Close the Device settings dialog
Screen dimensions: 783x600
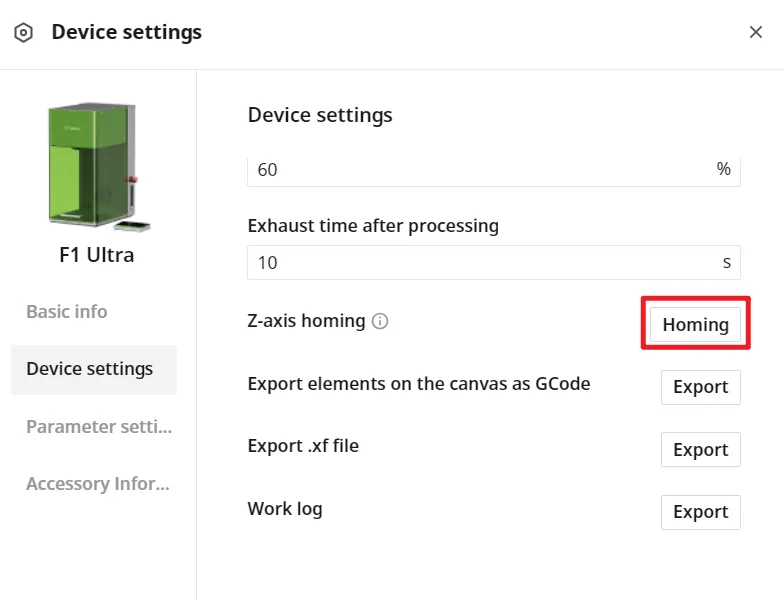pos(756,32)
